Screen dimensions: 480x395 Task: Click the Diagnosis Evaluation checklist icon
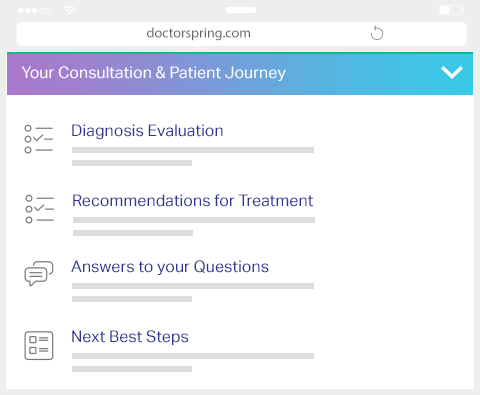38,139
